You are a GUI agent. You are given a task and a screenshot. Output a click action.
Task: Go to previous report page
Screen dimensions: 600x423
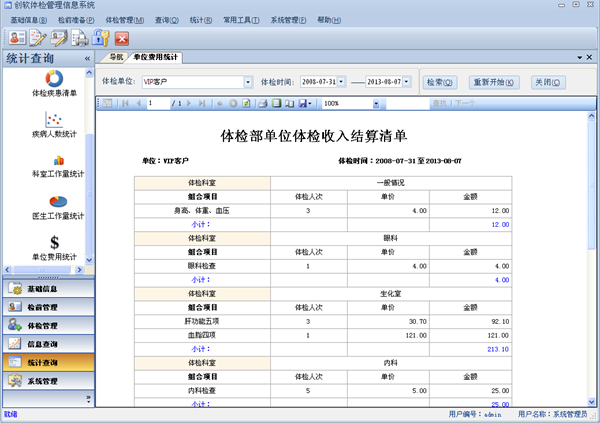click(x=139, y=103)
